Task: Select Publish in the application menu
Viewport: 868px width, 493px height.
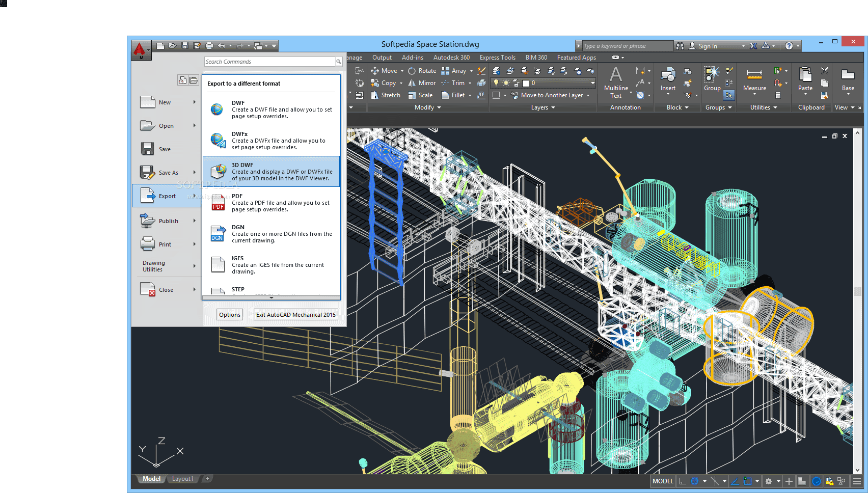Action: 167,221
